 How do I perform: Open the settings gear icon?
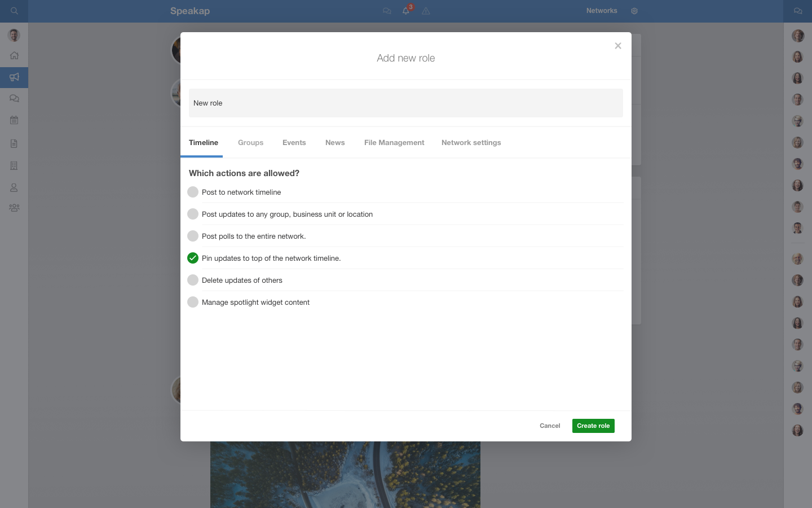tap(634, 11)
